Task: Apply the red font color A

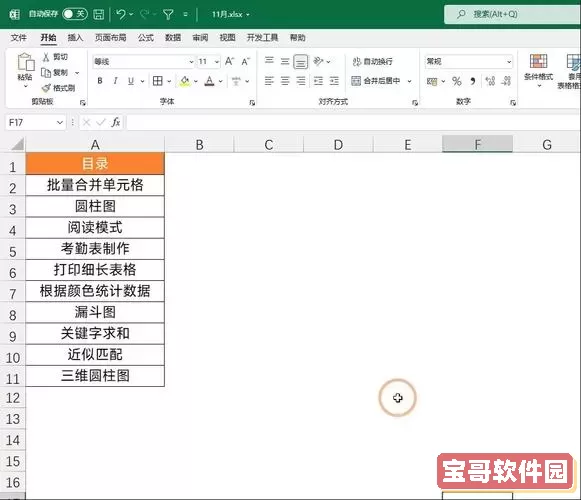Action: tap(210, 81)
